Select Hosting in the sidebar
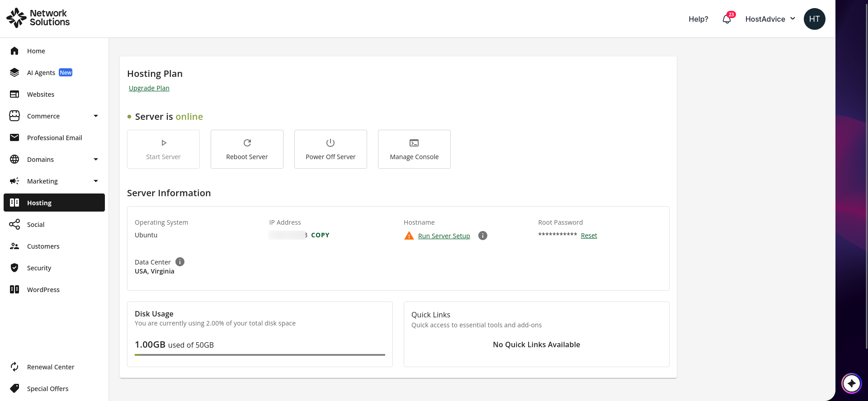 54,203
